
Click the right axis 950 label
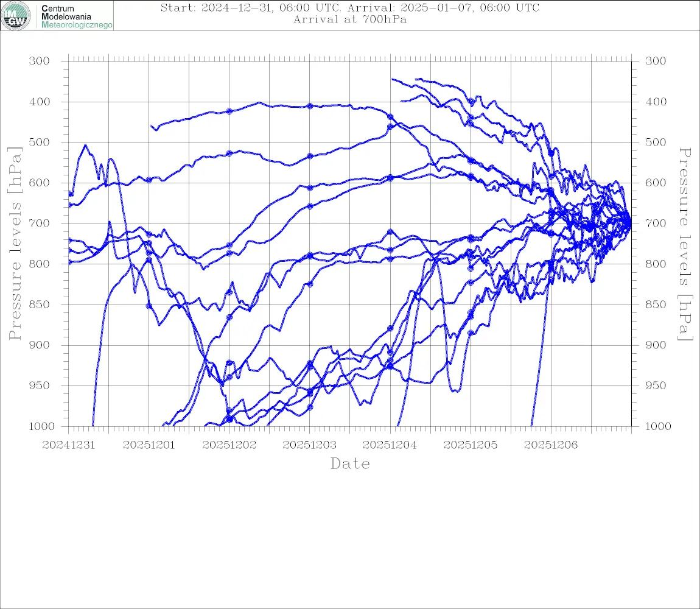click(656, 385)
